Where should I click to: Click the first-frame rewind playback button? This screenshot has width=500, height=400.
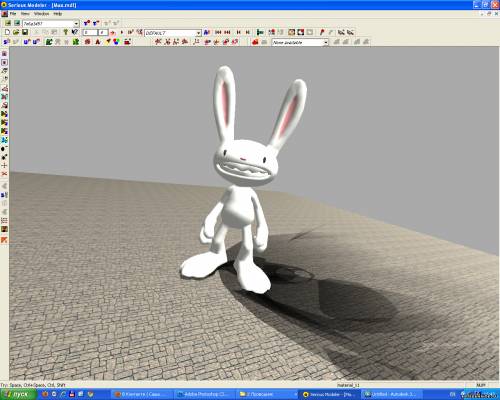(218, 32)
